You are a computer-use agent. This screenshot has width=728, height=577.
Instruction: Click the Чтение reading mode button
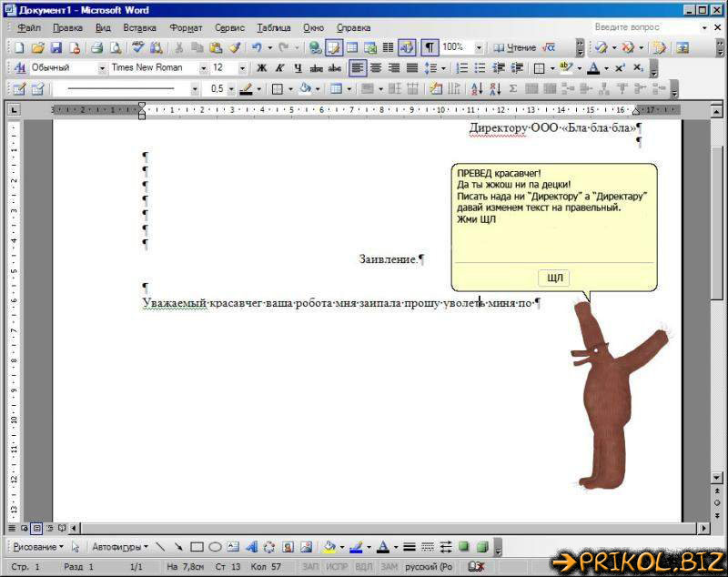[516, 47]
